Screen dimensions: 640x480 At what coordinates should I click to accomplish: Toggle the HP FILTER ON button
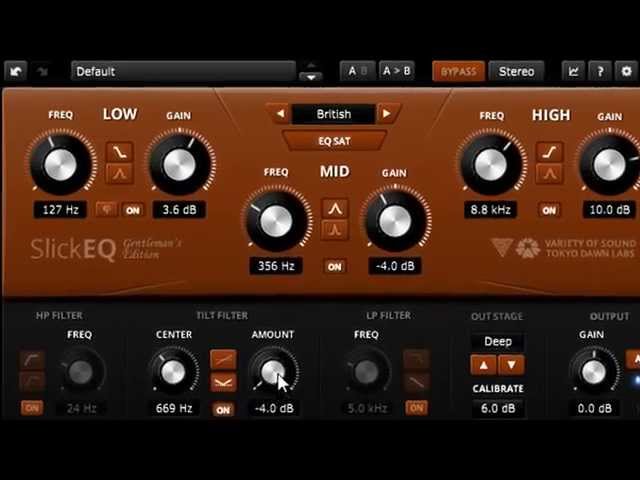[x=32, y=408]
